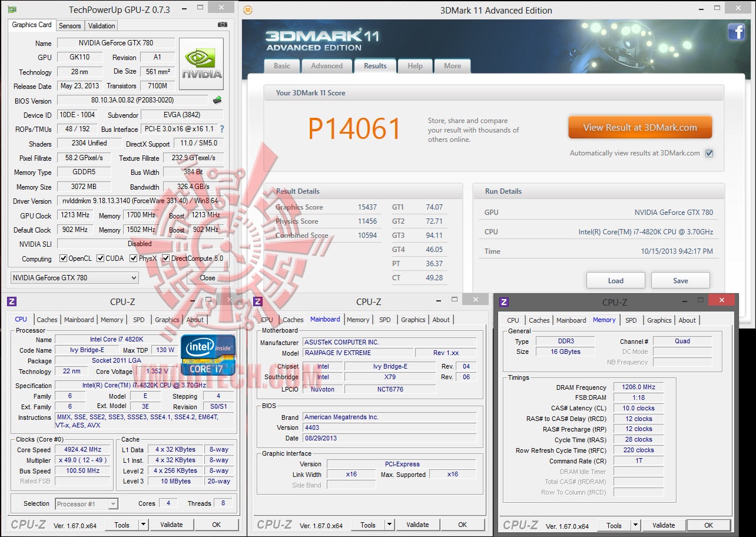Screen dimensions: 756x537
Task: Uncheck automatically view results at 3DMark.com
Action: coord(709,153)
